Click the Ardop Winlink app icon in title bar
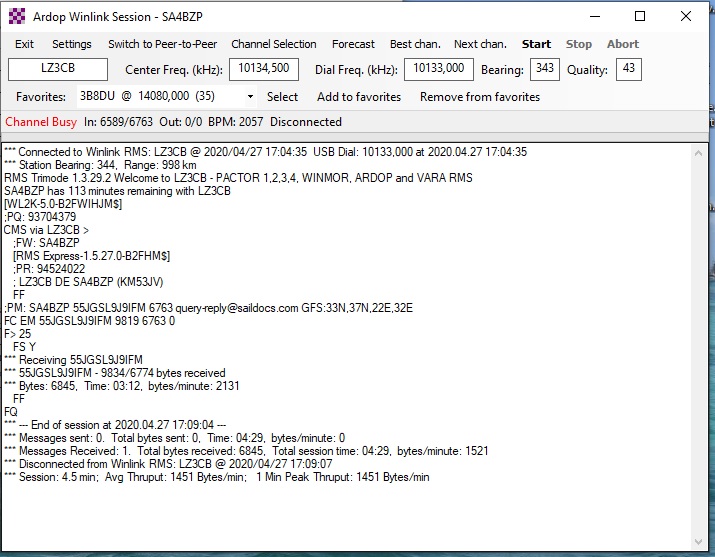This screenshot has height=557, width=715. point(17,16)
